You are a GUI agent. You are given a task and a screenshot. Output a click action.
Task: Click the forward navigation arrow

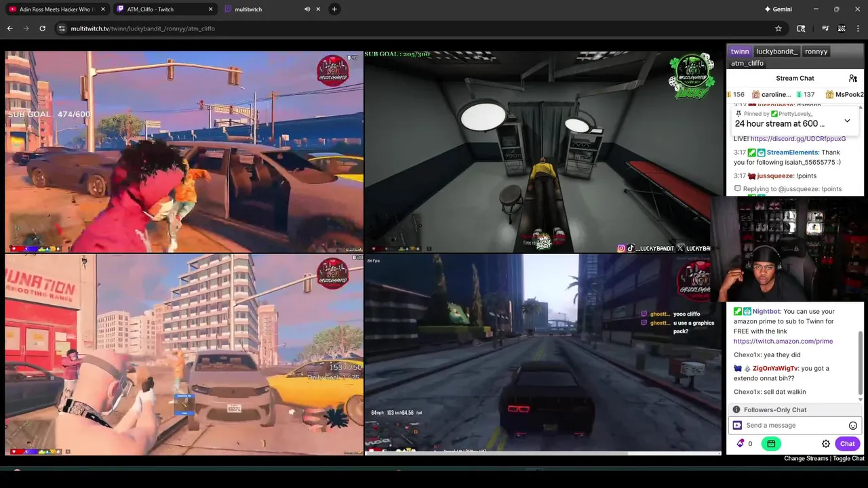(26, 28)
